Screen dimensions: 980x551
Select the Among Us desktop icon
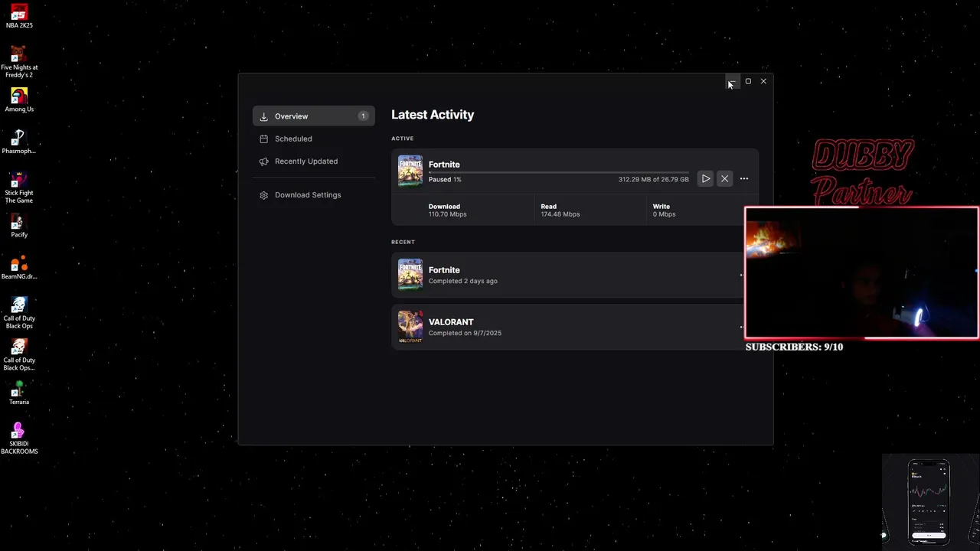19,100
